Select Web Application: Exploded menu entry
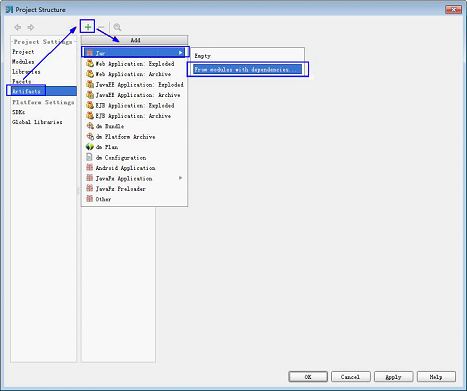Image resolution: width=467 pixels, height=391 pixels. click(x=134, y=63)
